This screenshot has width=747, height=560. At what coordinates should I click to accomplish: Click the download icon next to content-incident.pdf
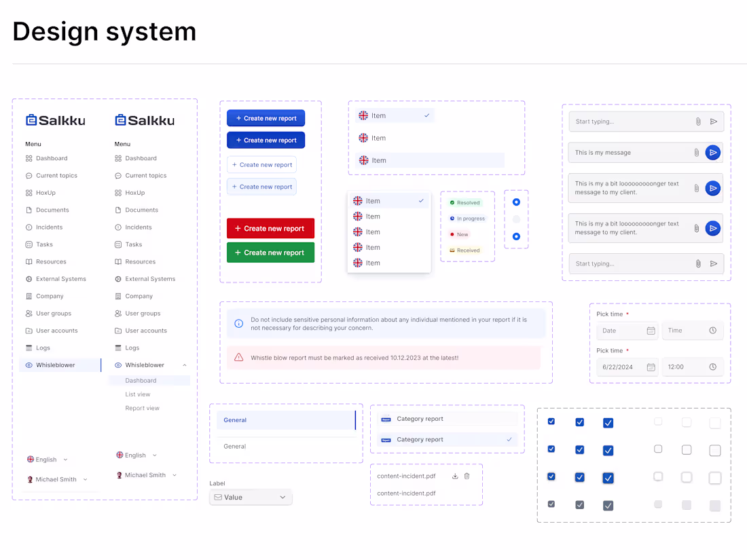click(455, 476)
